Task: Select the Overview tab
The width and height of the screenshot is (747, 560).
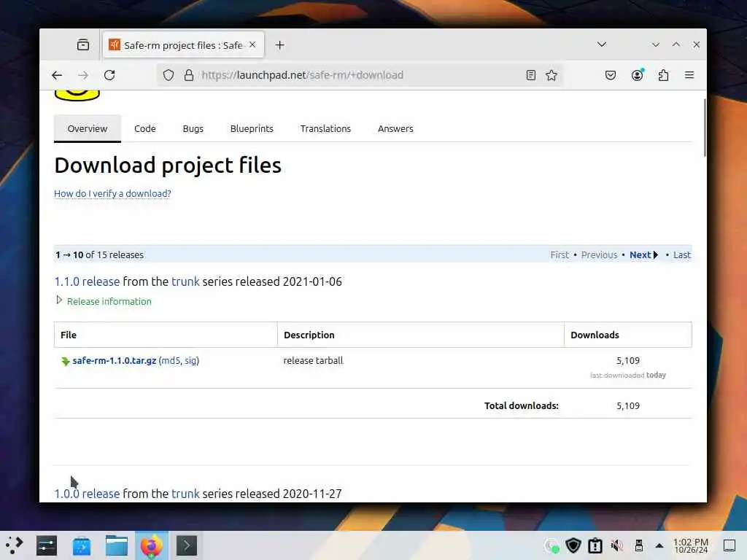Action: pyautogui.click(x=88, y=128)
